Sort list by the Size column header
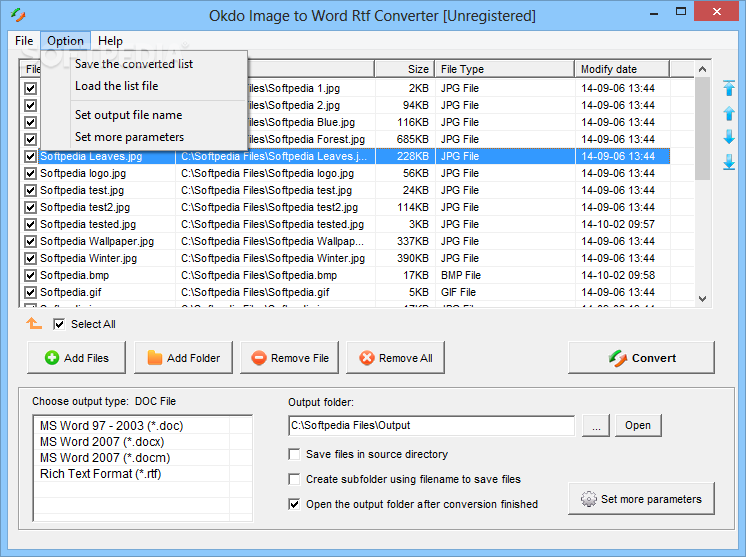This screenshot has height=557, width=746. click(404, 69)
